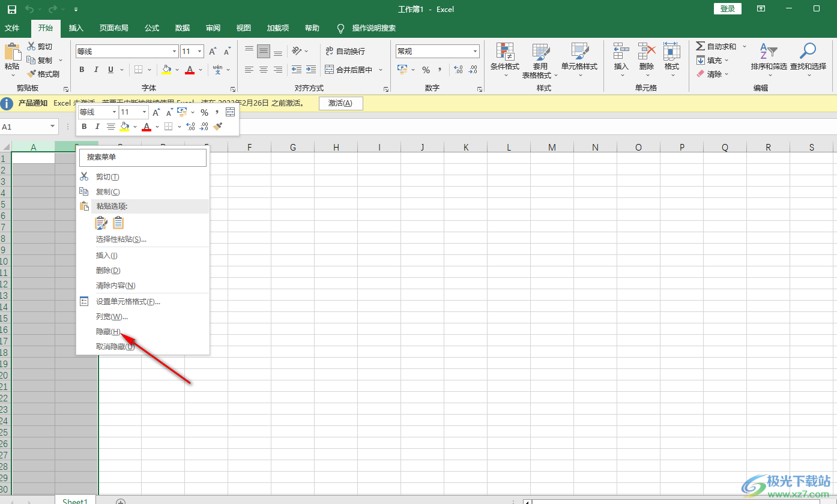Click the borders icon in ribbon font group

coord(138,70)
